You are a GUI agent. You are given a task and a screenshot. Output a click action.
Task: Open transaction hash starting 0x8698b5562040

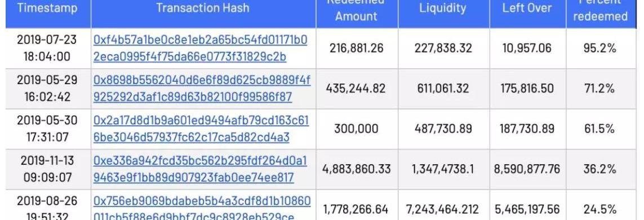click(202, 89)
